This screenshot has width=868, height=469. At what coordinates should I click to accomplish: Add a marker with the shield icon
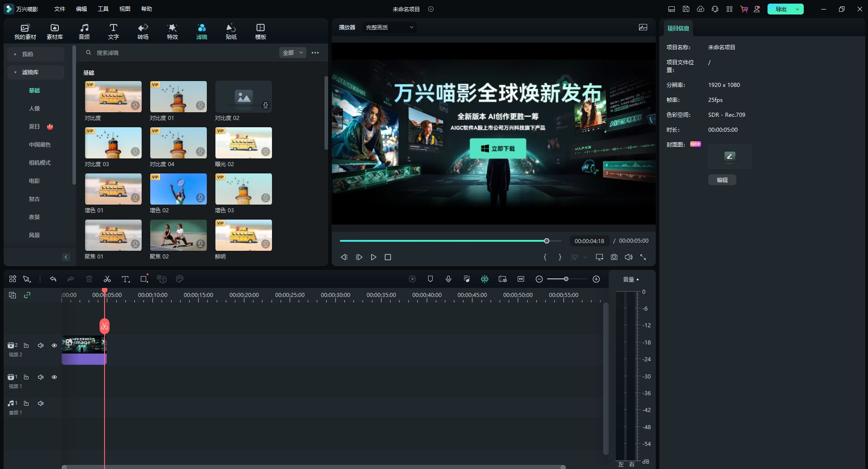click(430, 279)
